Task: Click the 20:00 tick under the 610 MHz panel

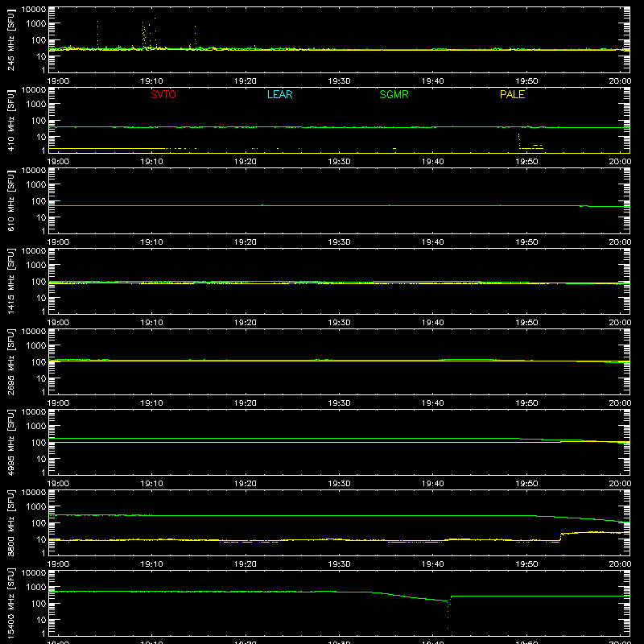Action: (x=620, y=242)
